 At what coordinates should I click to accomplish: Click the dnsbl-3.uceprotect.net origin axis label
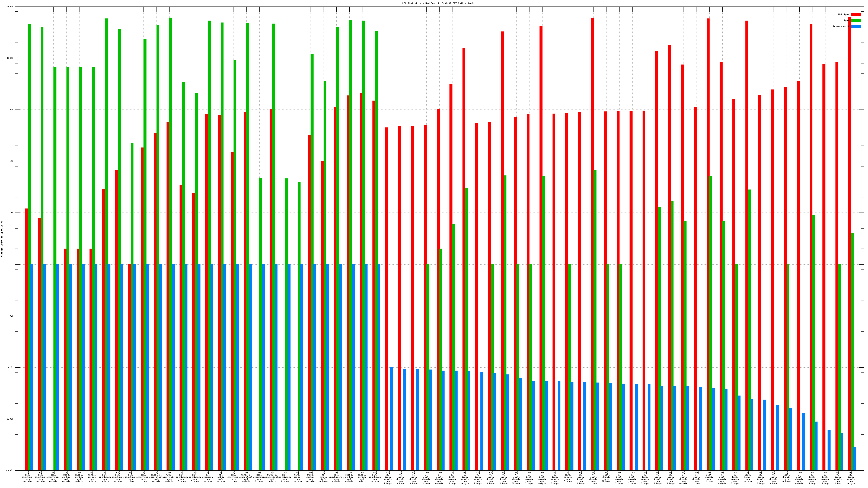pyautogui.click(x=246, y=477)
